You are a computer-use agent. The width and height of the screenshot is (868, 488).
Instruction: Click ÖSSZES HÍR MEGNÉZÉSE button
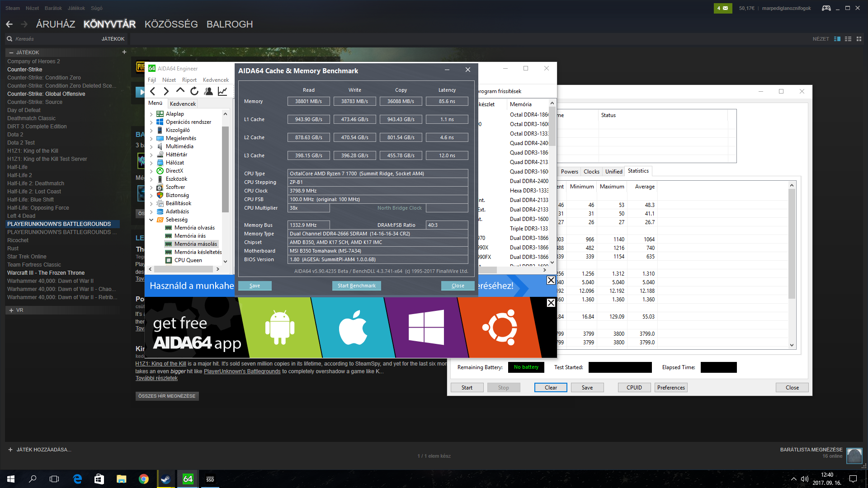[x=167, y=396]
